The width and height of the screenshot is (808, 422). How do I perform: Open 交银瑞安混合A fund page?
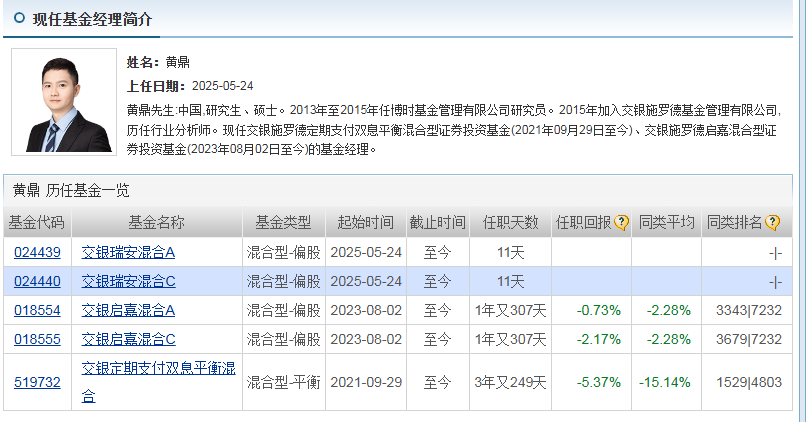[128, 252]
